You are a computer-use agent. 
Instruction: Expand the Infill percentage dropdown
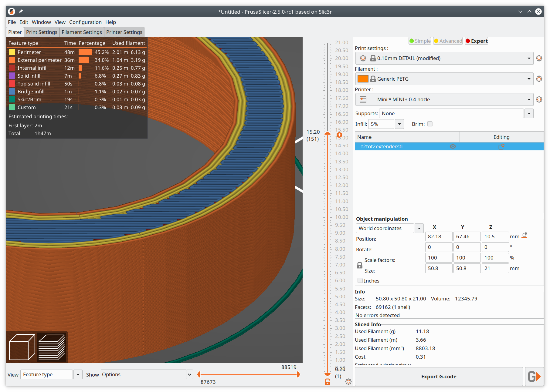(x=399, y=124)
